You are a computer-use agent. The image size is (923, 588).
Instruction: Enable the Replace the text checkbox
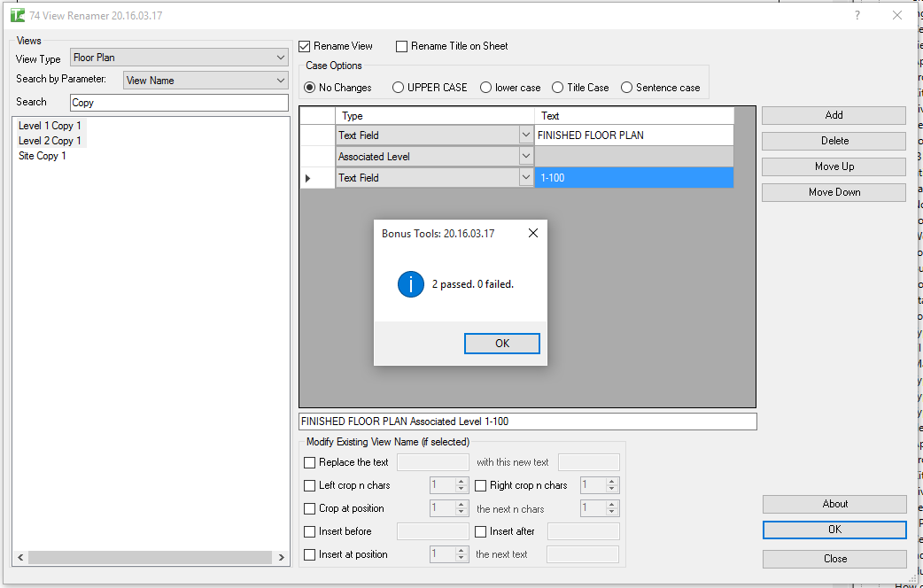pyautogui.click(x=309, y=462)
